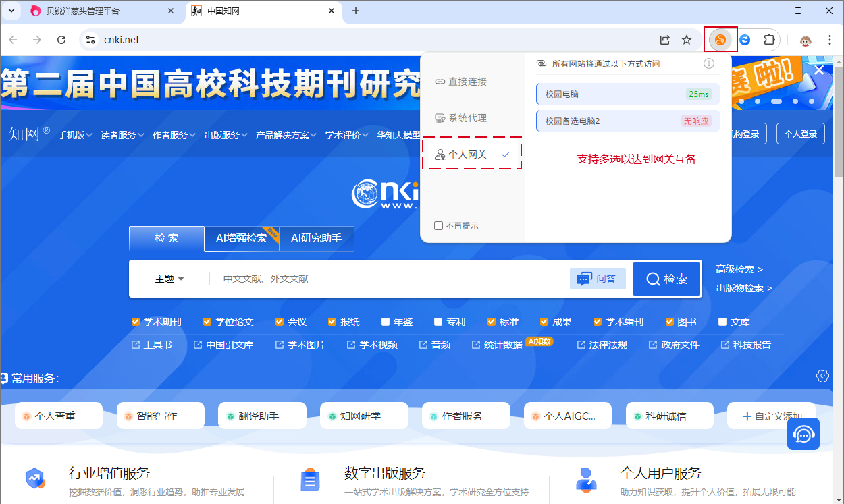The height and width of the screenshot is (504, 844).
Task: Open the Extensions puzzle icon
Action: click(769, 40)
